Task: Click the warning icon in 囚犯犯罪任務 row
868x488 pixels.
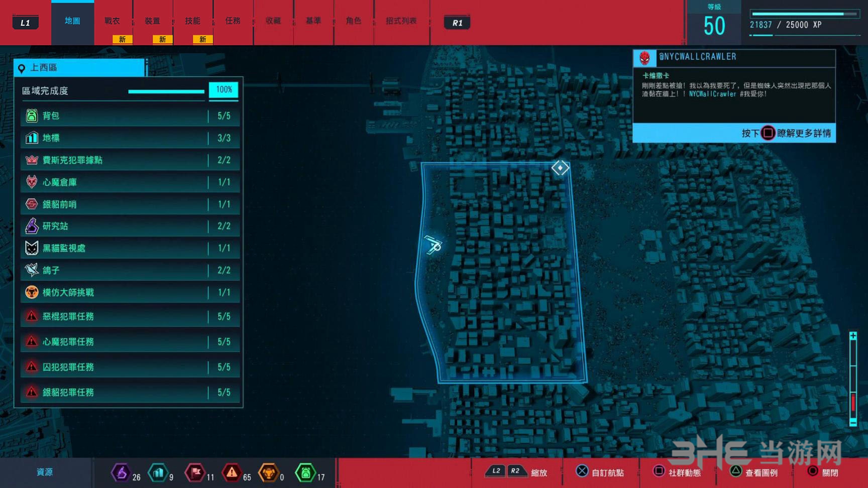Action: [32, 367]
